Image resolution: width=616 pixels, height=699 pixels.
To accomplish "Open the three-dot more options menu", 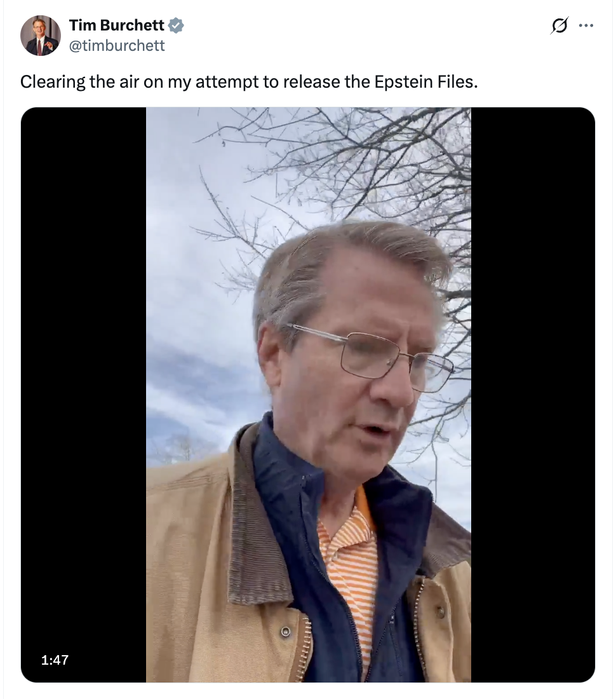I will 586,25.
